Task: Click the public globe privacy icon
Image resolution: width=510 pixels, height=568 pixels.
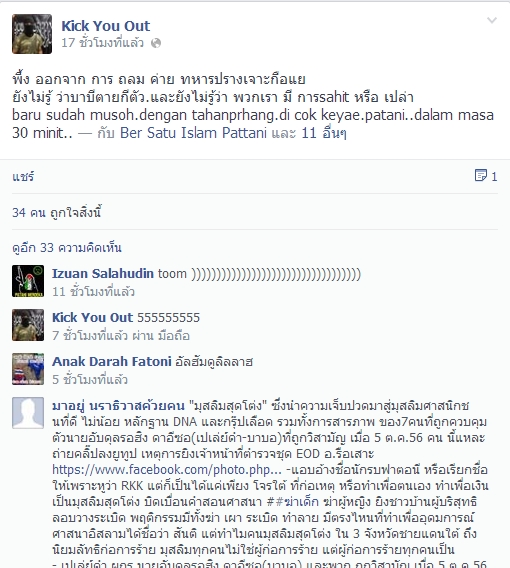Action: (156, 43)
